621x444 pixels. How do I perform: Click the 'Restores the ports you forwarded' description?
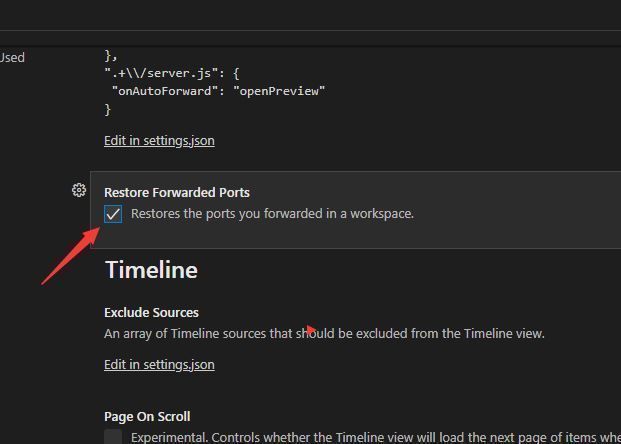point(272,214)
